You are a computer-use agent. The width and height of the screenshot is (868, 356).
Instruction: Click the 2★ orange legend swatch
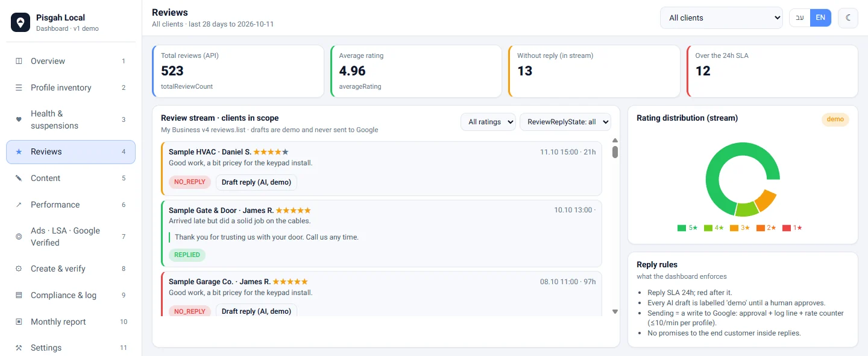pyautogui.click(x=760, y=228)
